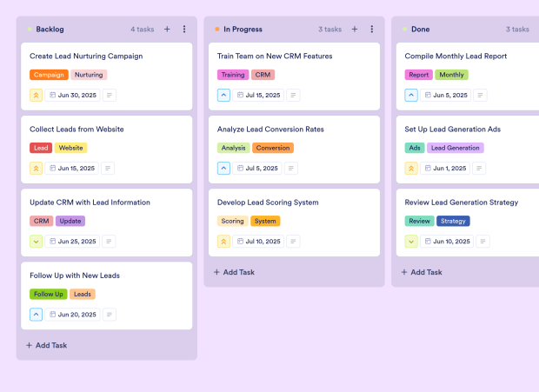The width and height of the screenshot is (539, 392).
Task: Open Backlog column three-dot menu
Action: (184, 30)
